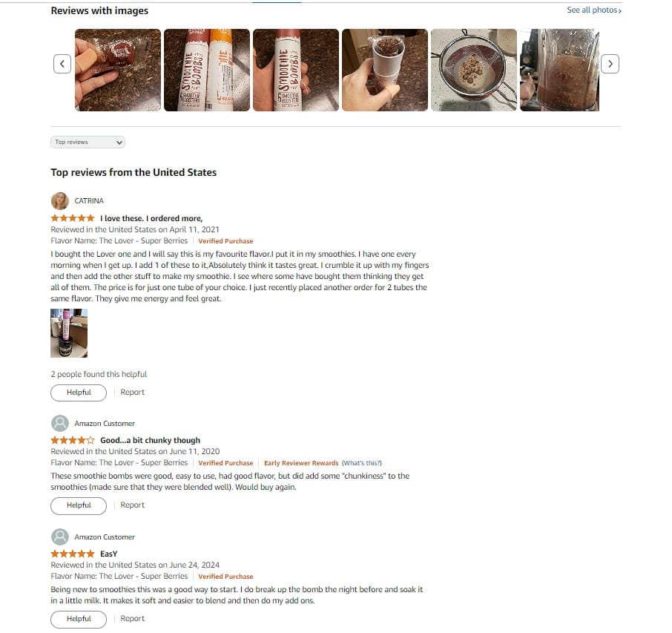Screen dimensions: 672x633
Task: Mark the EasY review as Helpful
Action: [x=79, y=619]
